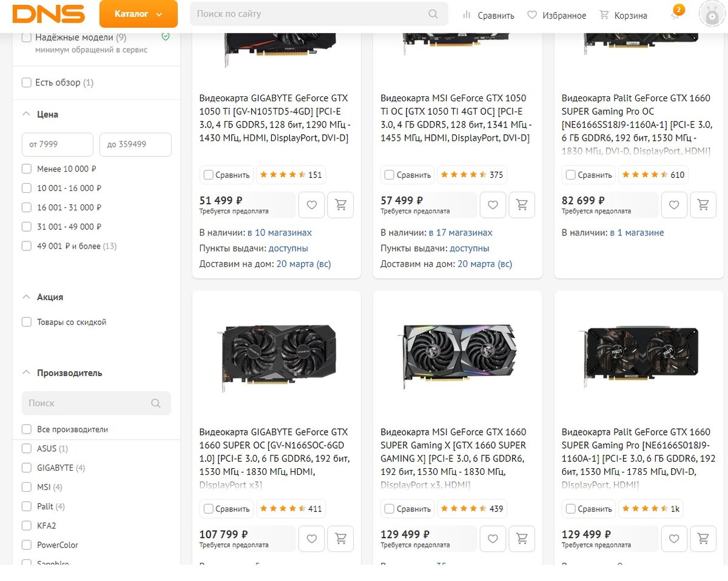
Task: Click the search magnifier icon in the header
Action: pyautogui.click(x=433, y=14)
